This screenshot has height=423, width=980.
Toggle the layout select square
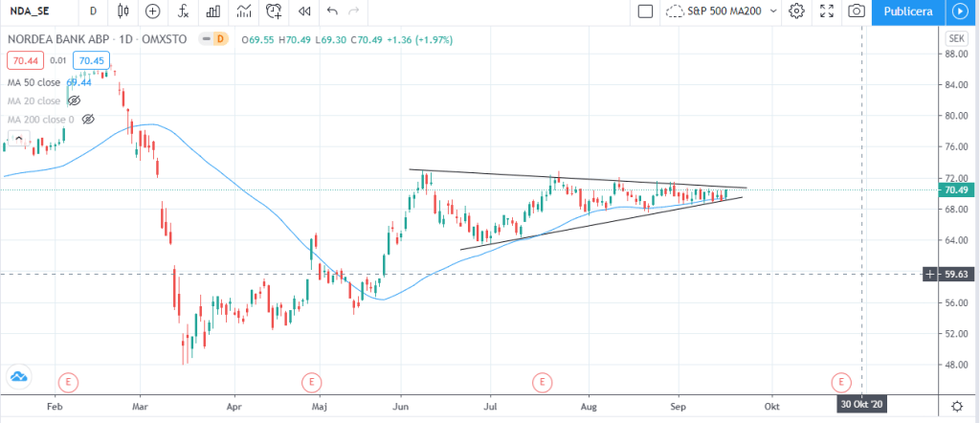645,11
